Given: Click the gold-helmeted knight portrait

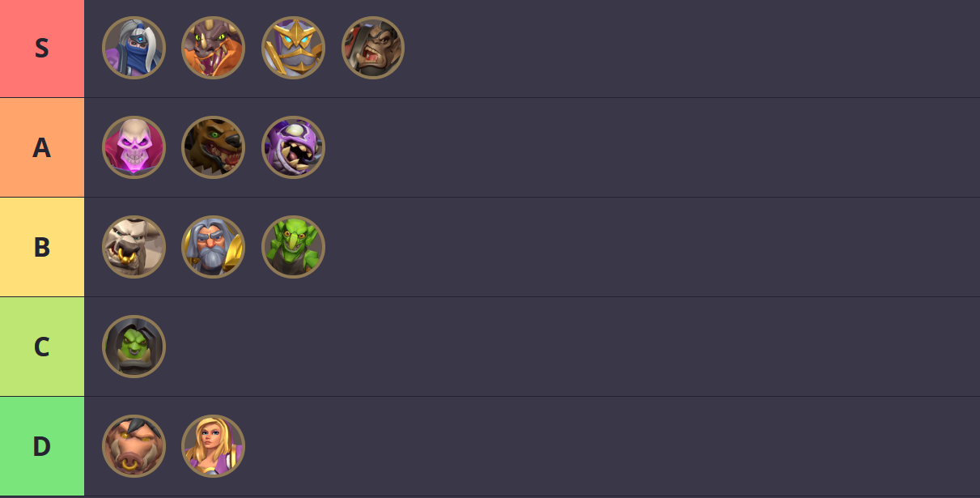Looking at the screenshot, I should [293, 48].
